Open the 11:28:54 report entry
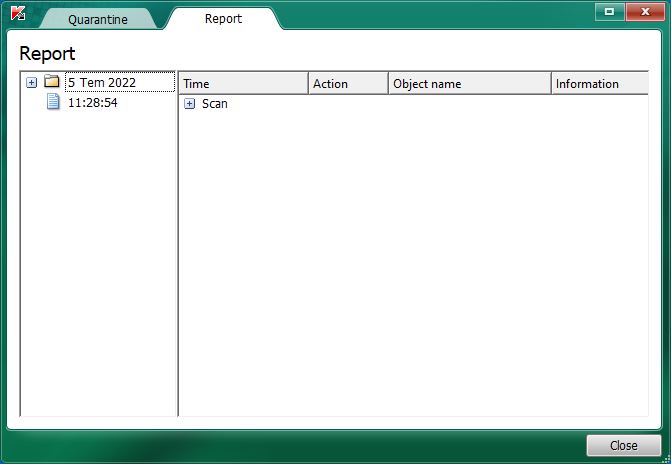Viewport: 671px width, 464px height. click(x=92, y=103)
